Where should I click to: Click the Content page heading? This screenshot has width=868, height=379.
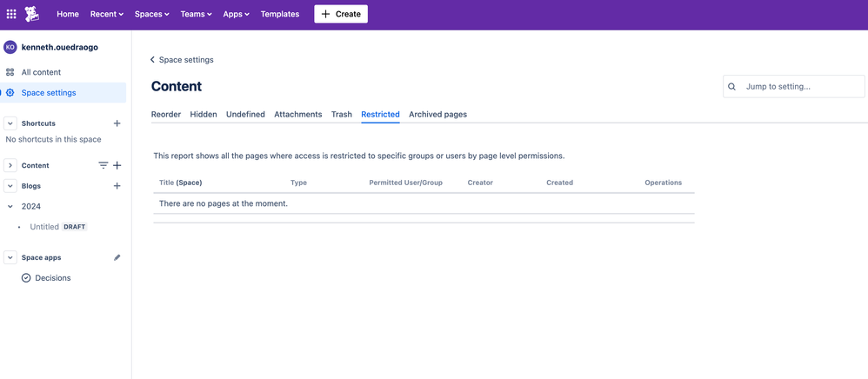tap(177, 86)
